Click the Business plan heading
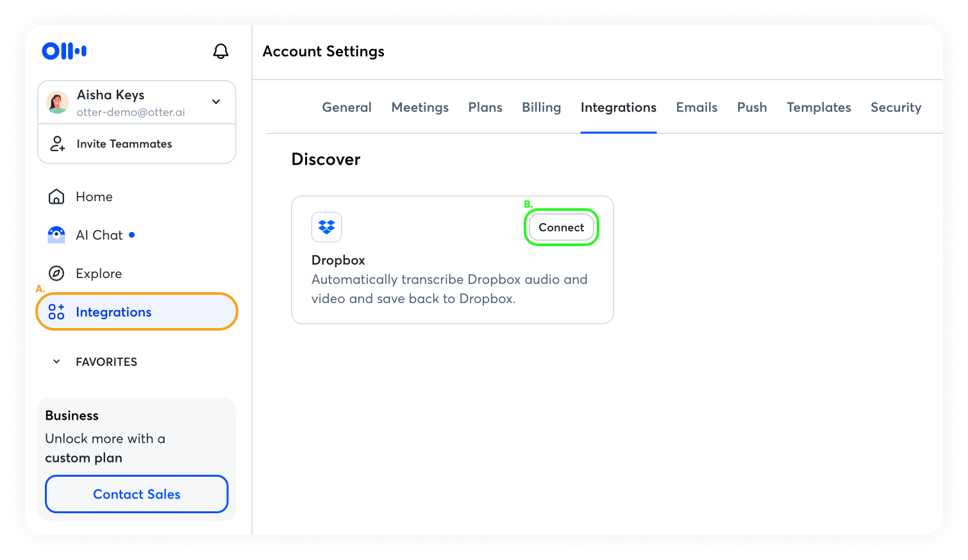 [x=72, y=416]
